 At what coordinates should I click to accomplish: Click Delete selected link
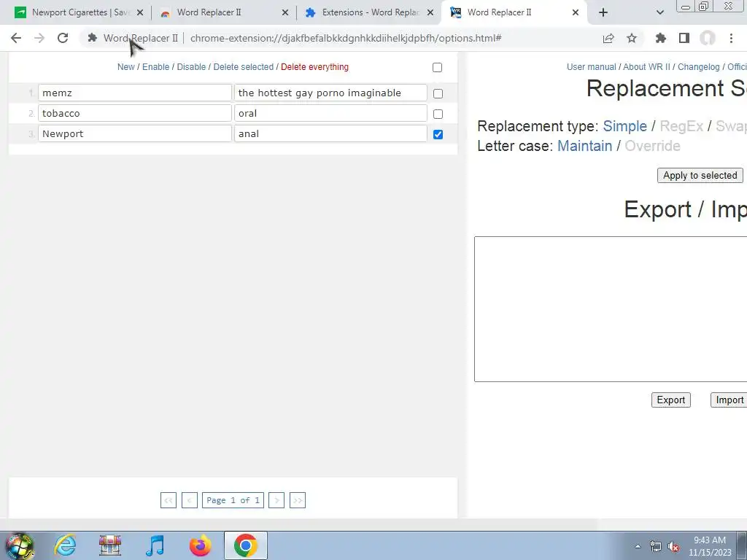pyautogui.click(x=244, y=67)
